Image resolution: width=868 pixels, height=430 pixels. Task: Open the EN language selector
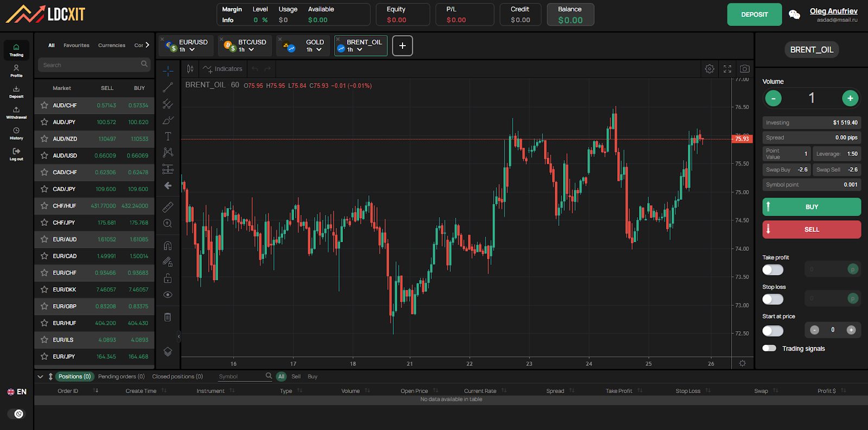tap(16, 391)
